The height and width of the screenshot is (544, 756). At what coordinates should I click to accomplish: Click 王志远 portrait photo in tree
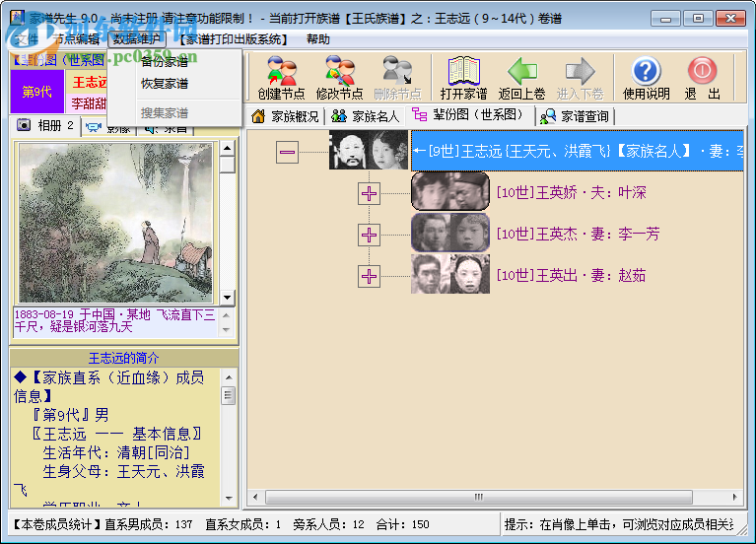[x=369, y=150]
